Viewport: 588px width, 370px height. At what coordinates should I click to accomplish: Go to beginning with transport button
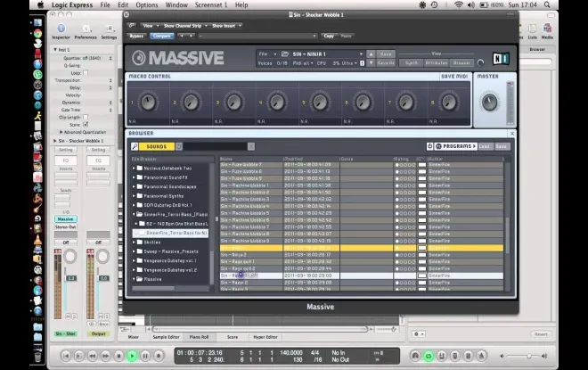[x=66, y=356]
